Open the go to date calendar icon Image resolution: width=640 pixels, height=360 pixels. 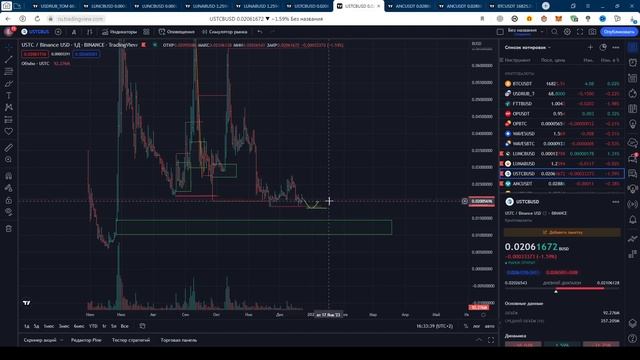click(142, 326)
